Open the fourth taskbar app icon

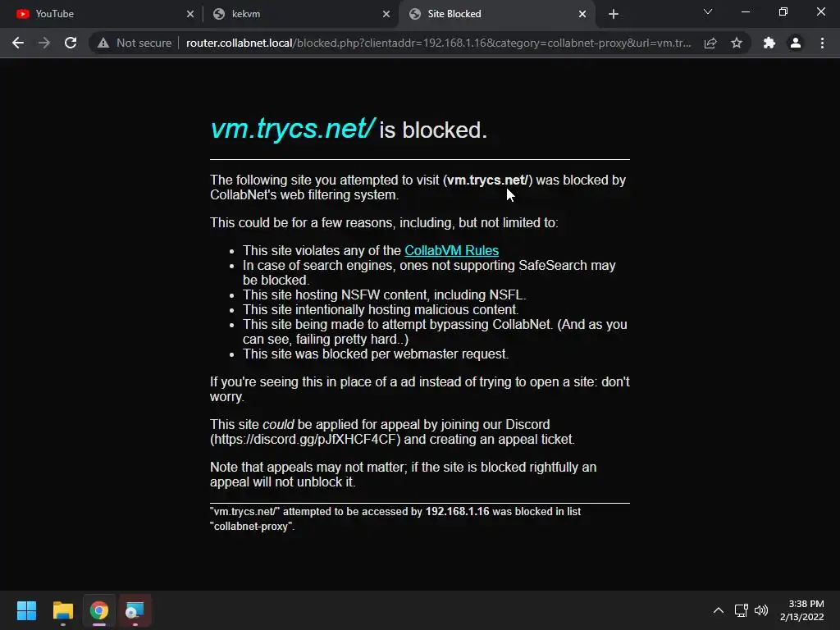tap(135, 610)
